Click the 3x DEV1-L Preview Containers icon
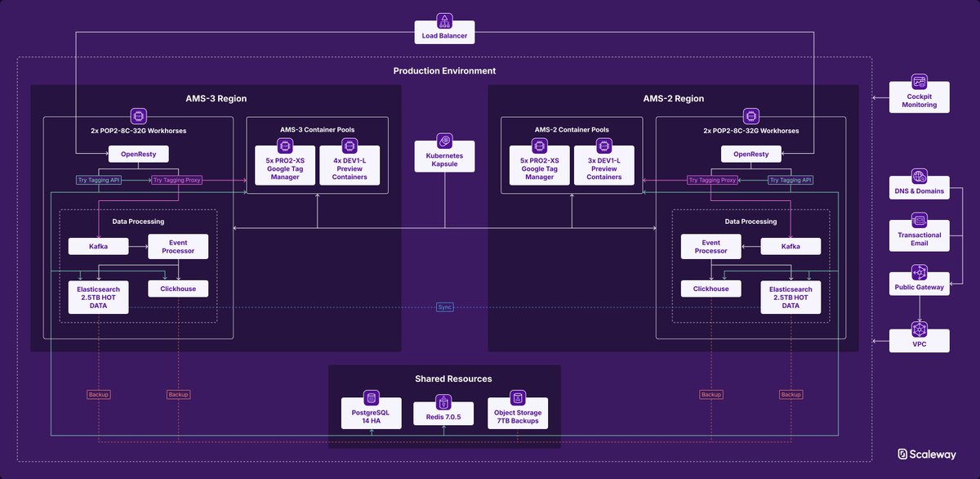This screenshot has height=479, width=980. (x=604, y=146)
